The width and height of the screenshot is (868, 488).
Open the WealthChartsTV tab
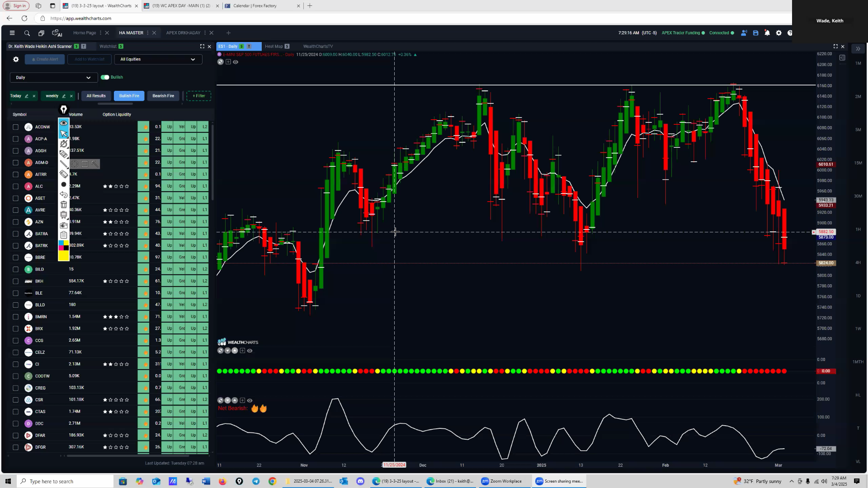tap(318, 46)
